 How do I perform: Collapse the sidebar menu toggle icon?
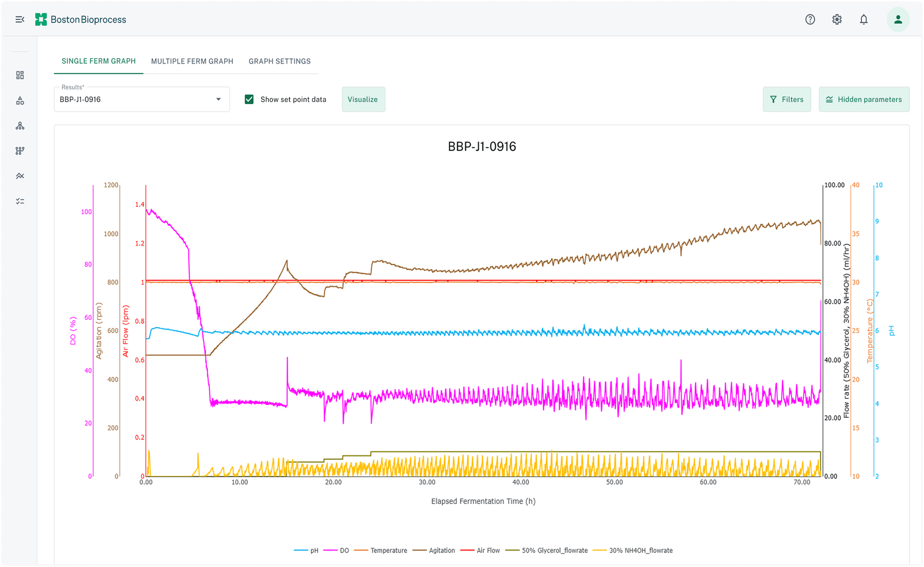(20, 19)
